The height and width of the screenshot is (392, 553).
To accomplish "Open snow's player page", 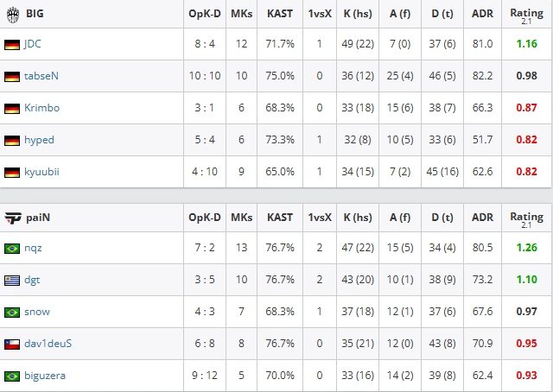I will (37, 312).
